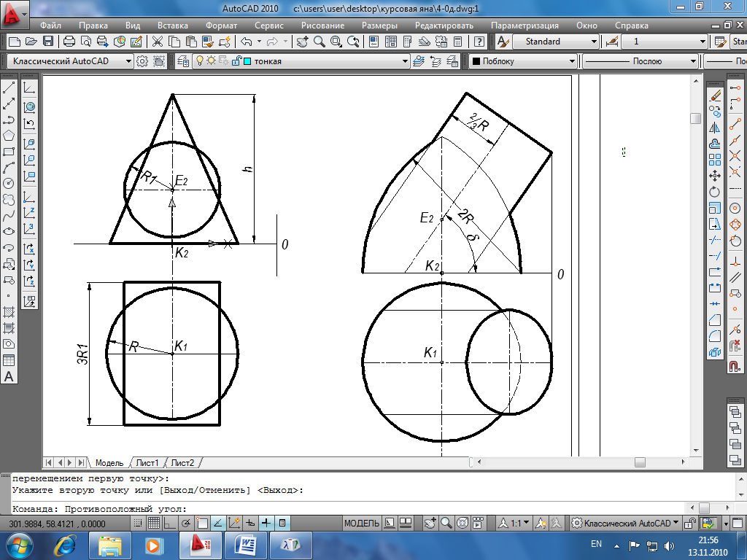Viewport: 747px width, 560px height.
Task: Select the Rectangle draw tool
Action: 9,152
